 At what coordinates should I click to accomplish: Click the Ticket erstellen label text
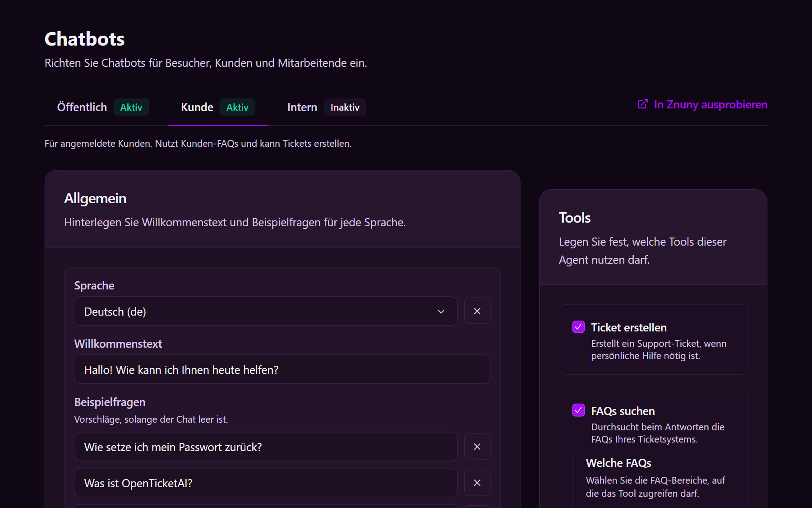(629, 327)
